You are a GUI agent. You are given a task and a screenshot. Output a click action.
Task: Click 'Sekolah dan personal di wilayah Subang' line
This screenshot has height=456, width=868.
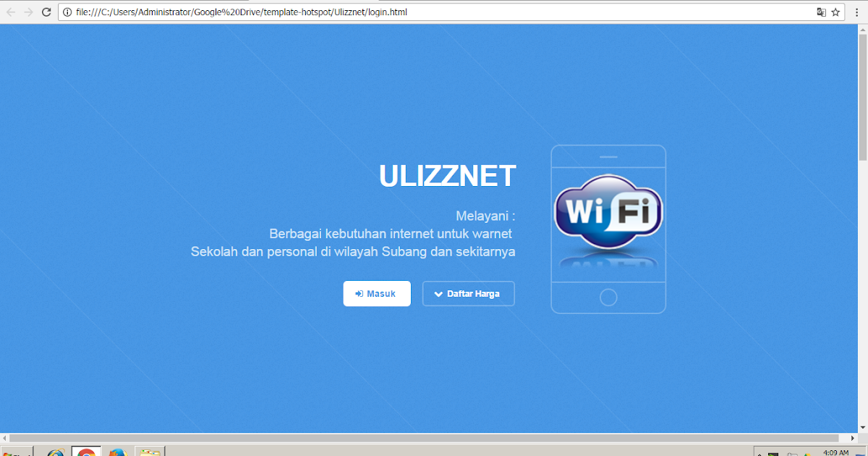point(353,252)
